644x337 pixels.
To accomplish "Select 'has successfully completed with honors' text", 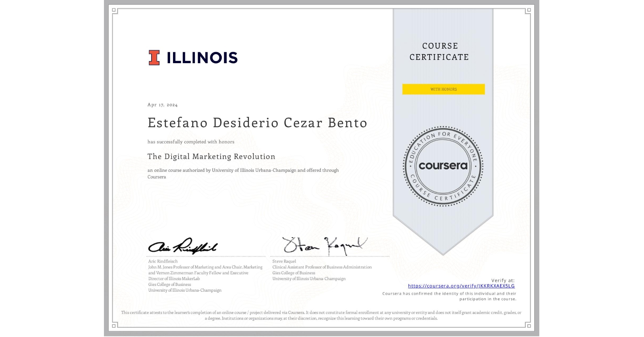I will point(191,142).
